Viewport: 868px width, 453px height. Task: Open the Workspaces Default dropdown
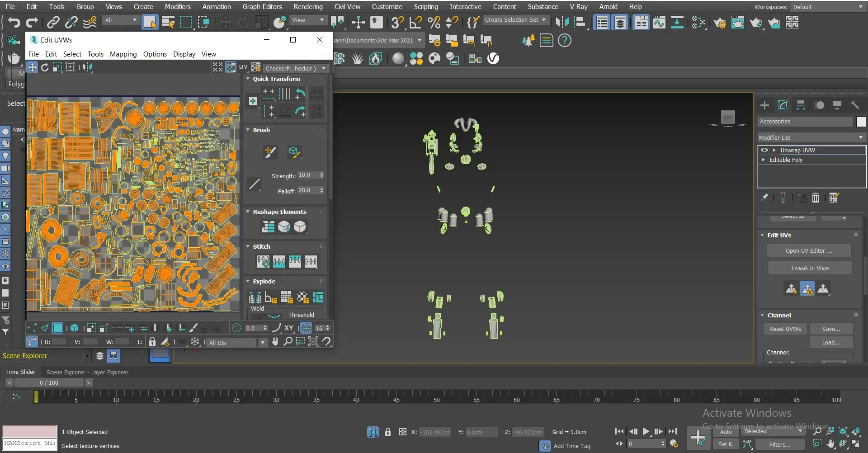point(828,7)
